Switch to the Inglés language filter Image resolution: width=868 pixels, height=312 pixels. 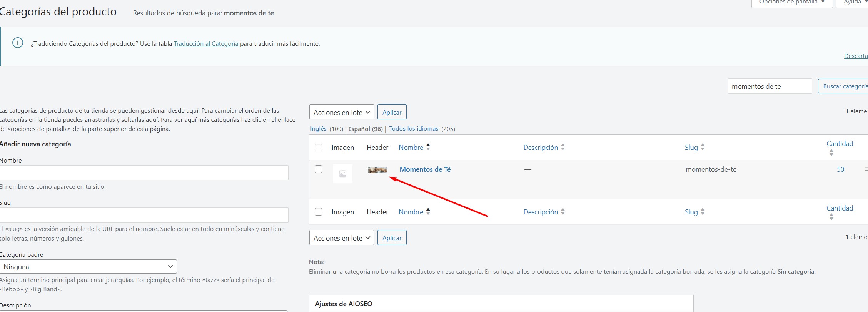[x=318, y=129]
